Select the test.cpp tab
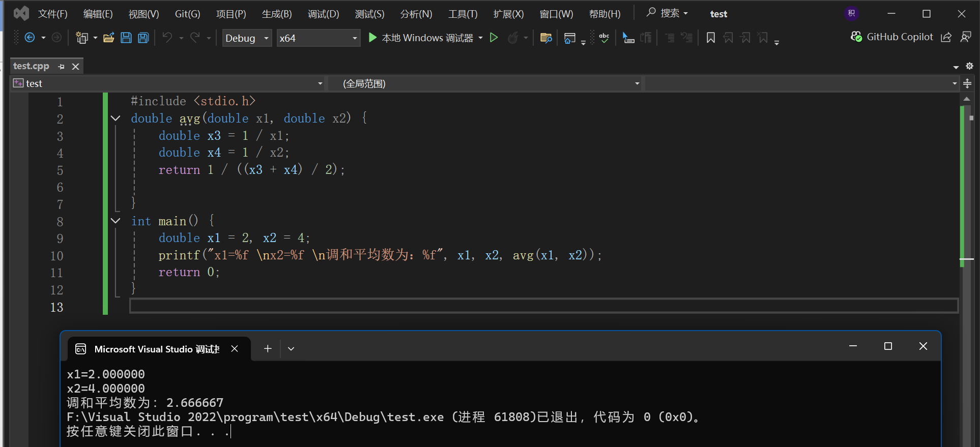 click(x=31, y=66)
